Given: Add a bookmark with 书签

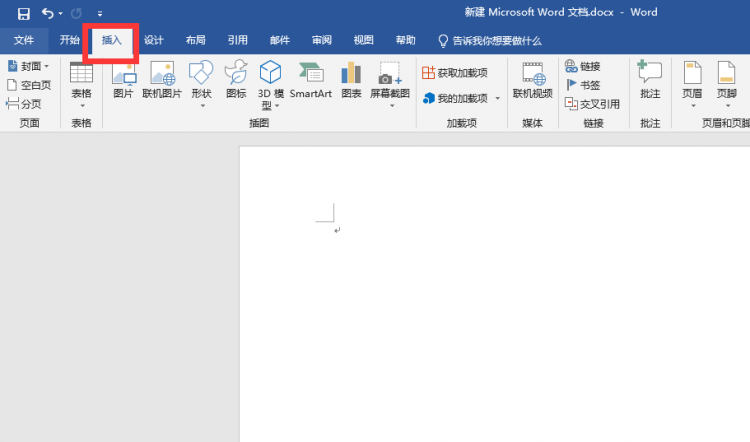Looking at the screenshot, I should coord(583,85).
